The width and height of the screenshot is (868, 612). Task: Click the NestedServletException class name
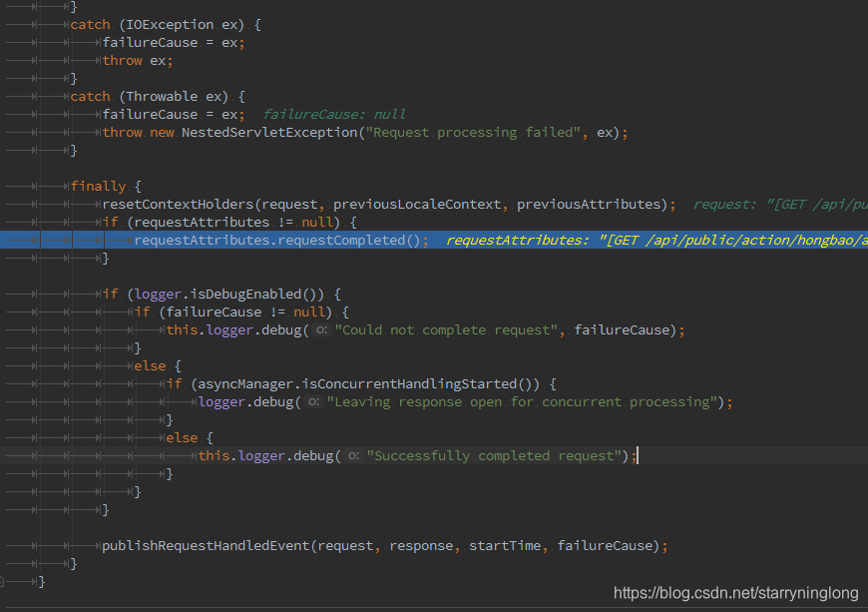(269, 133)
